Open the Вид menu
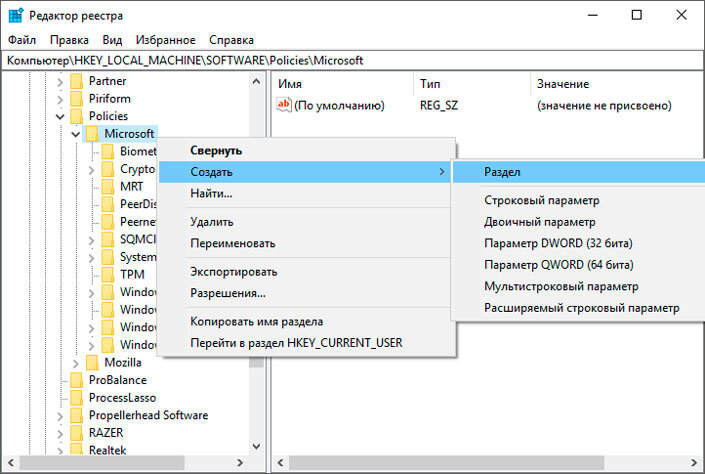 click(x=112, y=40)
